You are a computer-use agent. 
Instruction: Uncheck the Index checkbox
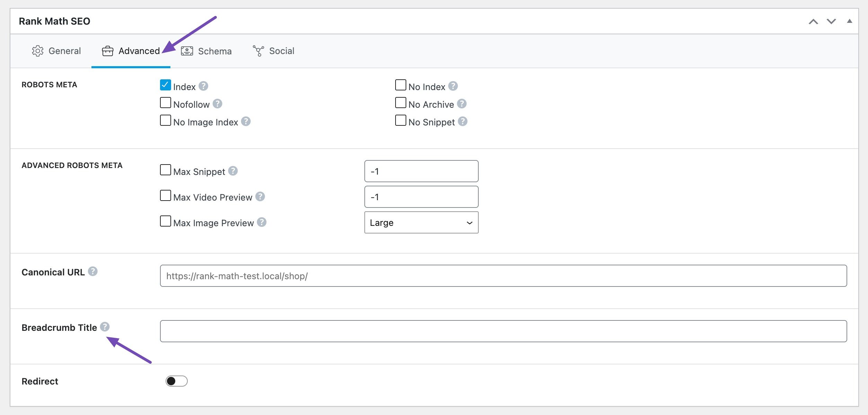pos(166,85)
